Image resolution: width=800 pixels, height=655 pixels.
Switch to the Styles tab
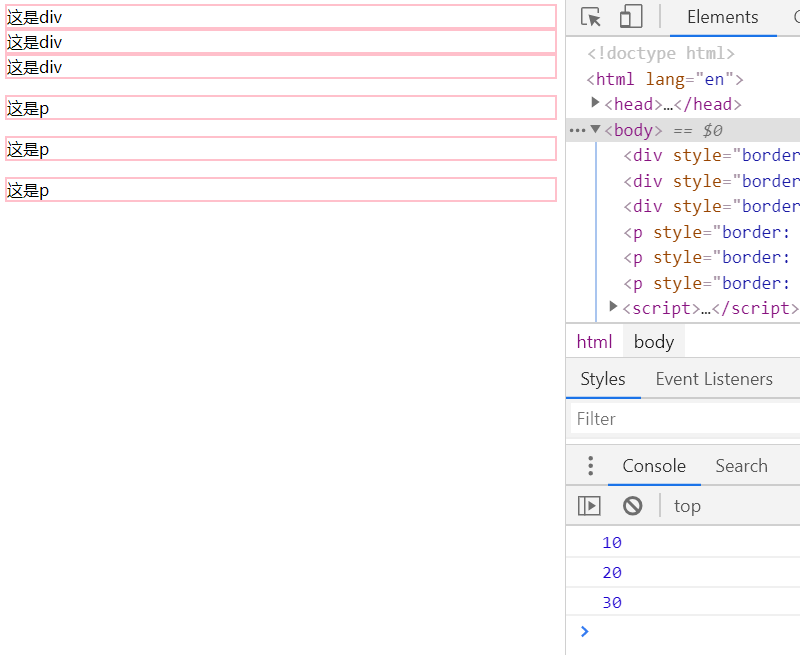point(603,379)
